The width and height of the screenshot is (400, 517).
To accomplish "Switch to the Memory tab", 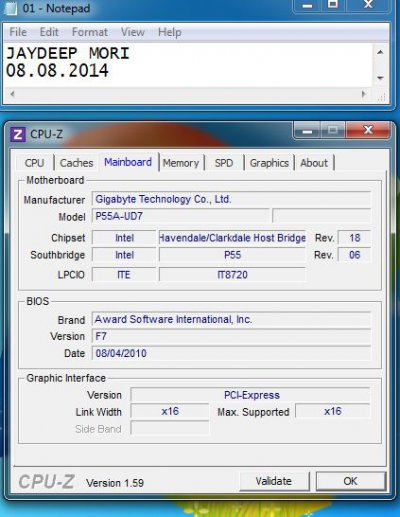I will pyautogui.click(x=181, y=163).
